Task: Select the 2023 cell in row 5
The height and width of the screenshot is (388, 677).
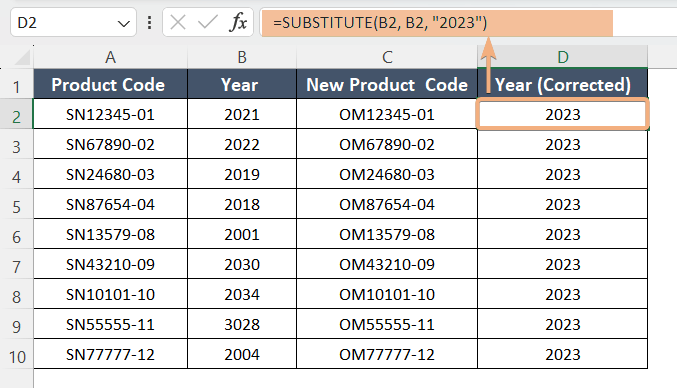Action: pyautogui.click(x=563, y=204)
